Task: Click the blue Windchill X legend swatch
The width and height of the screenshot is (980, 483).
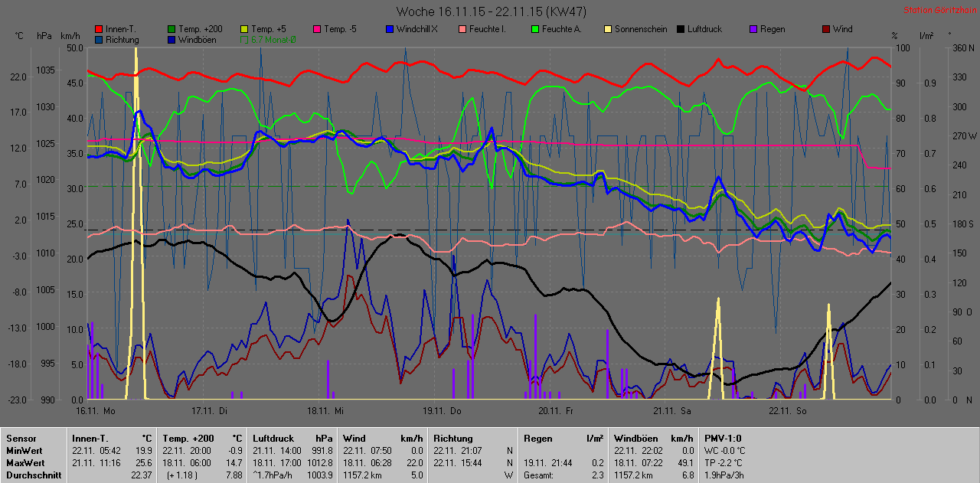Action: click(x=390, y=29)
